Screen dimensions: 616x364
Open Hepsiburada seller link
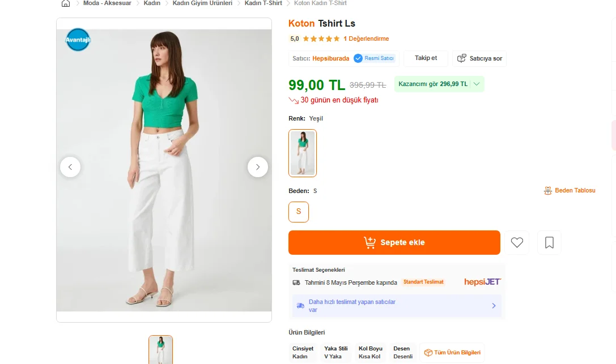pyautogui.click(x=330, y=58)
